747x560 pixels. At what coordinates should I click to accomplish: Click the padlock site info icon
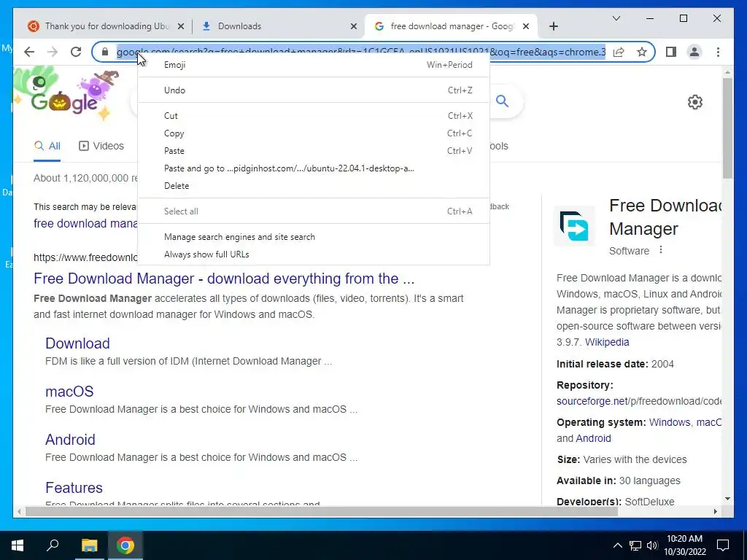105,52
